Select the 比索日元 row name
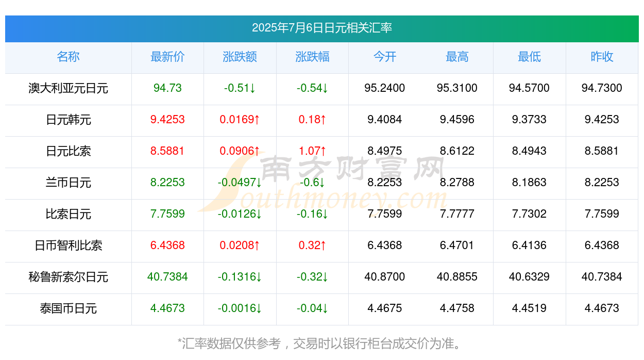 (68, 214)
